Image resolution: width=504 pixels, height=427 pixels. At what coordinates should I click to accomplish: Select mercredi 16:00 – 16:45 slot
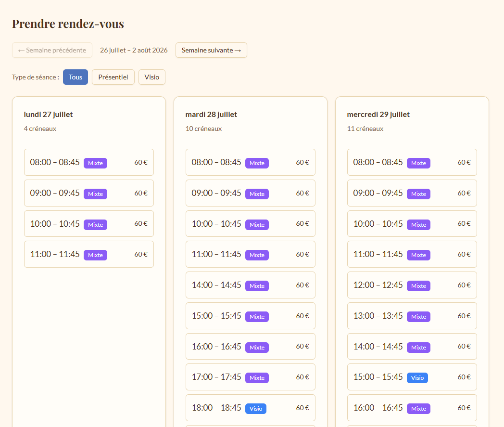point(412,408)
